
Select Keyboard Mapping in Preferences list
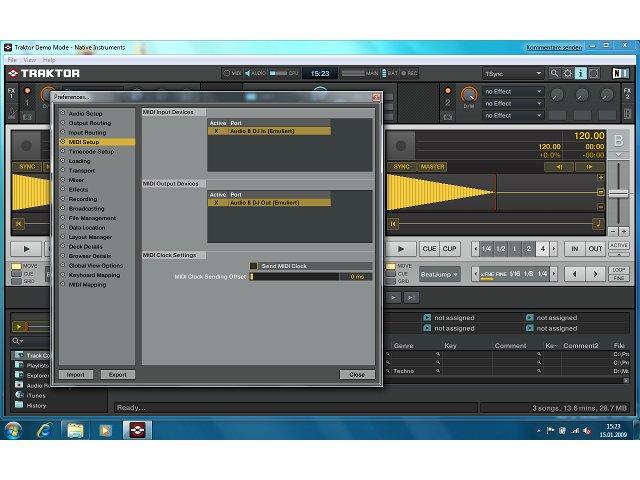click(x=94, y=275)
